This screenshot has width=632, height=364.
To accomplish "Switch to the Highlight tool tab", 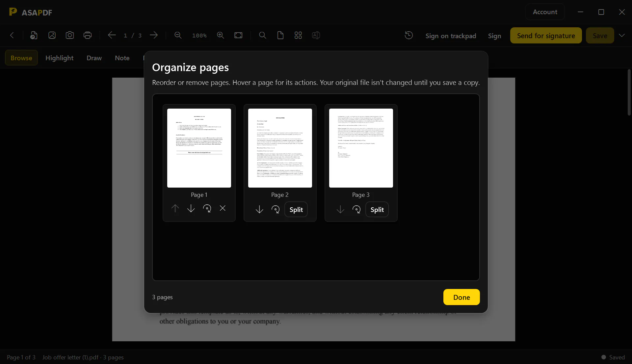I will click(60, 58).
